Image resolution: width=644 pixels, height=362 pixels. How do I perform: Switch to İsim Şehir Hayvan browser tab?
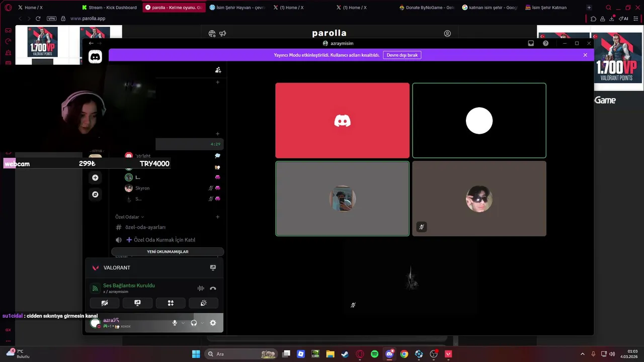(x=237, y=8)
